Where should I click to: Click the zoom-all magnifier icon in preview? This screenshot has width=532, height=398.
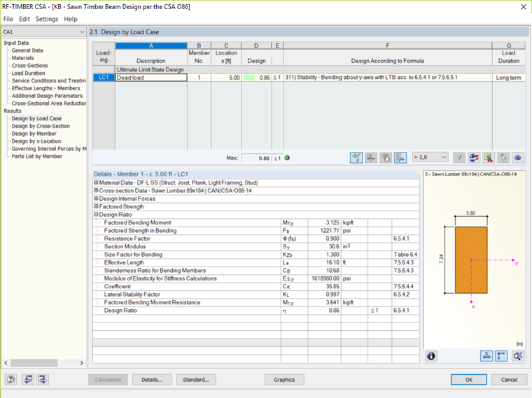518,356
